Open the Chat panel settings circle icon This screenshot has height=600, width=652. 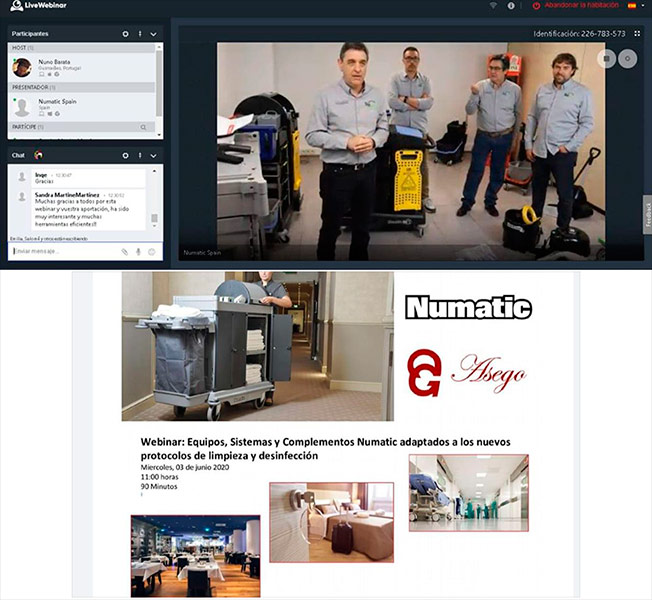click(125, 156)
